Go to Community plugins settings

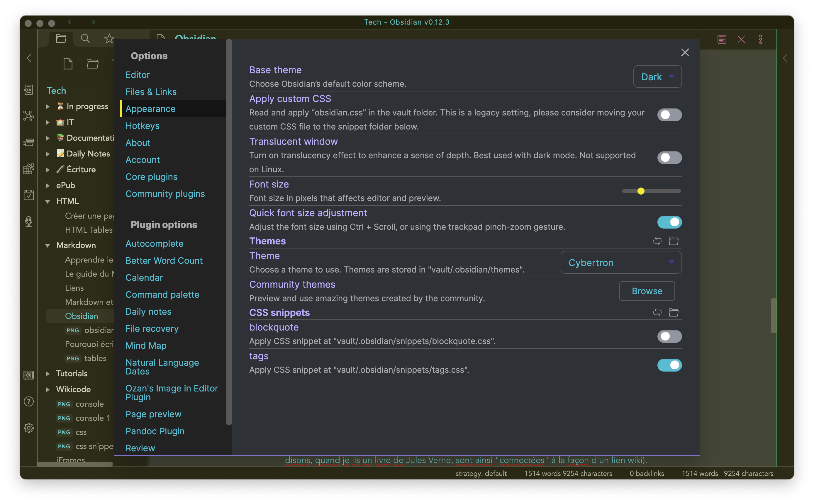click(x=165, y=194)
